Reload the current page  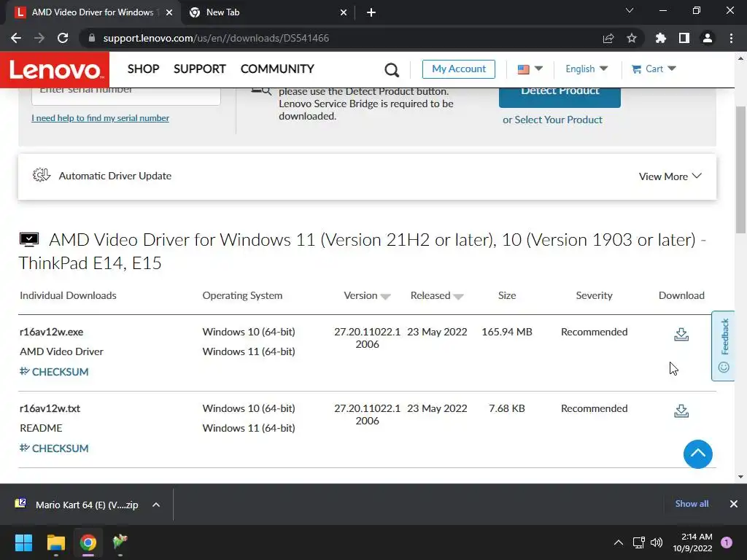click(63, 38)
